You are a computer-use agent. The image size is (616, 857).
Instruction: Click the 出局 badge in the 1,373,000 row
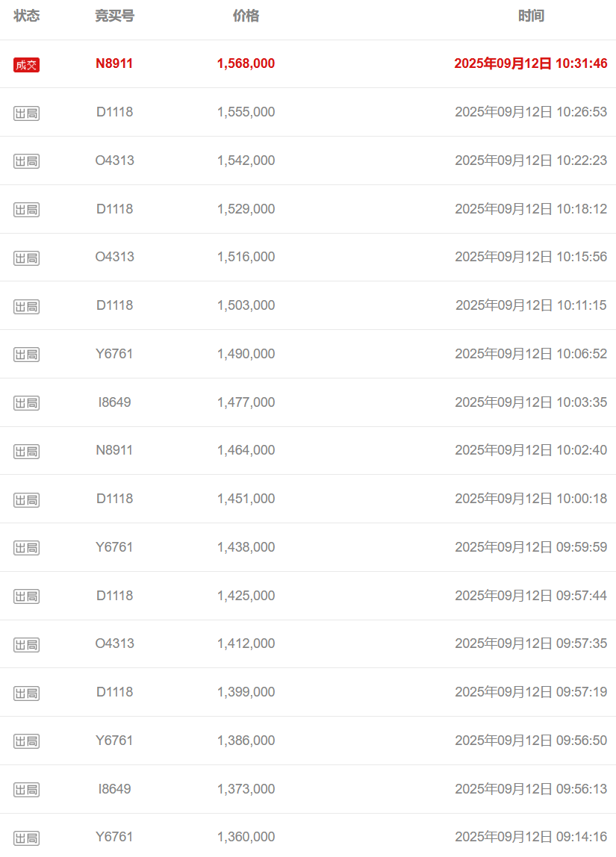point(26,790)
